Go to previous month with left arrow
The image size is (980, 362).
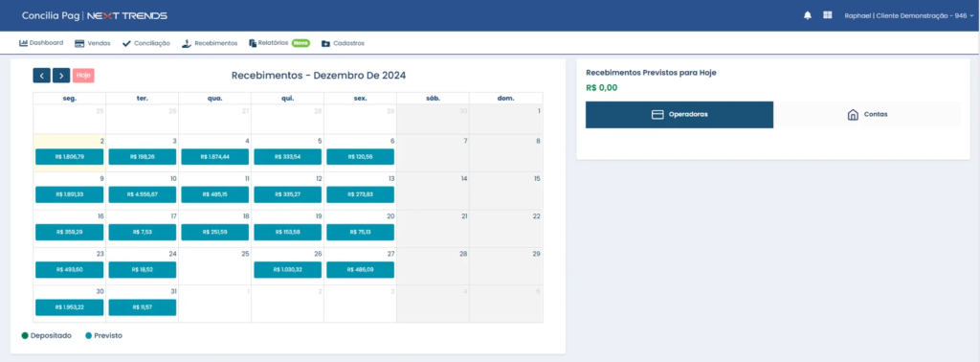click(x=41, y=76)
